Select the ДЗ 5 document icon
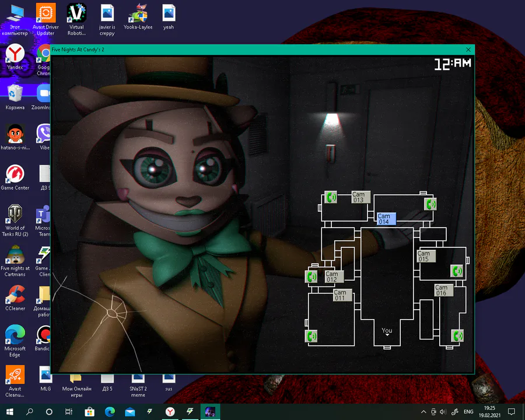Screen dimensions: 525x420 (x=107, y=383)
